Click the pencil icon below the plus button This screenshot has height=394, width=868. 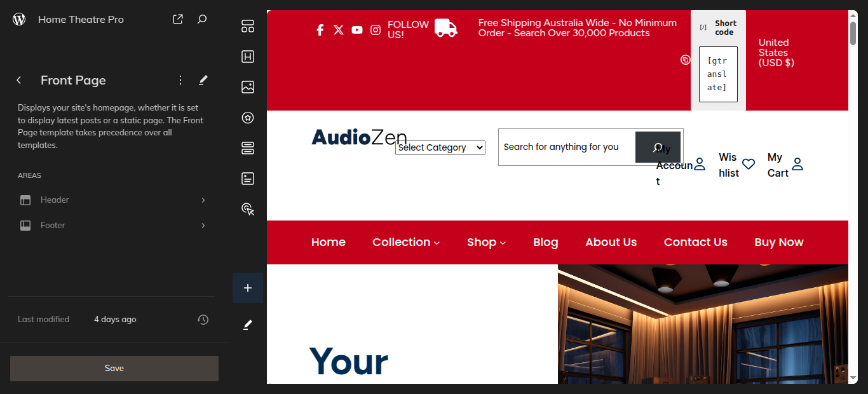pyautogui.click(x=248, y=325)
